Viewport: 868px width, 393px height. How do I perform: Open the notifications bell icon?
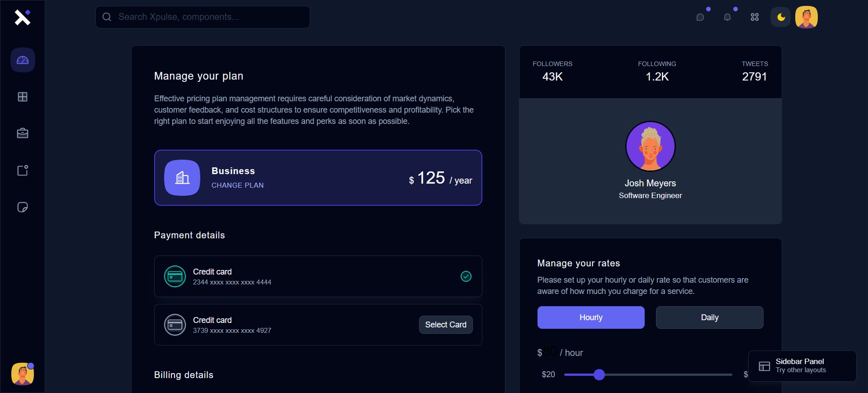point(727,17)
